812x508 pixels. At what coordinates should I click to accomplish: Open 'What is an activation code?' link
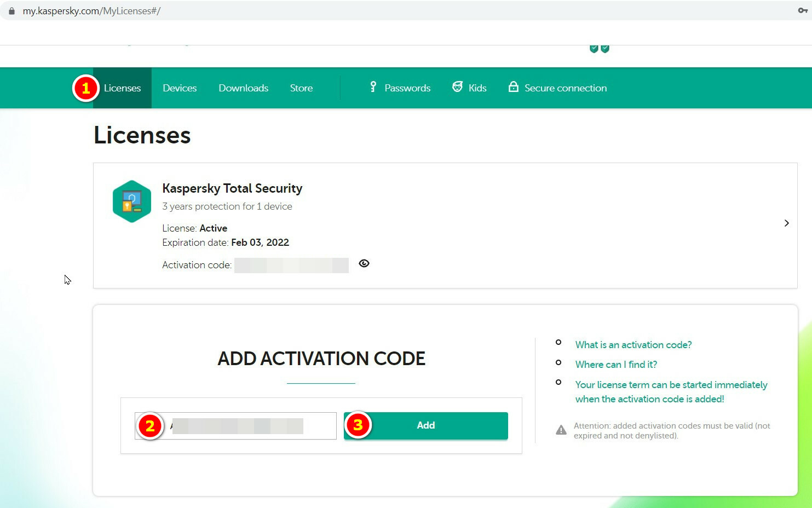click(x=634, y=345)
